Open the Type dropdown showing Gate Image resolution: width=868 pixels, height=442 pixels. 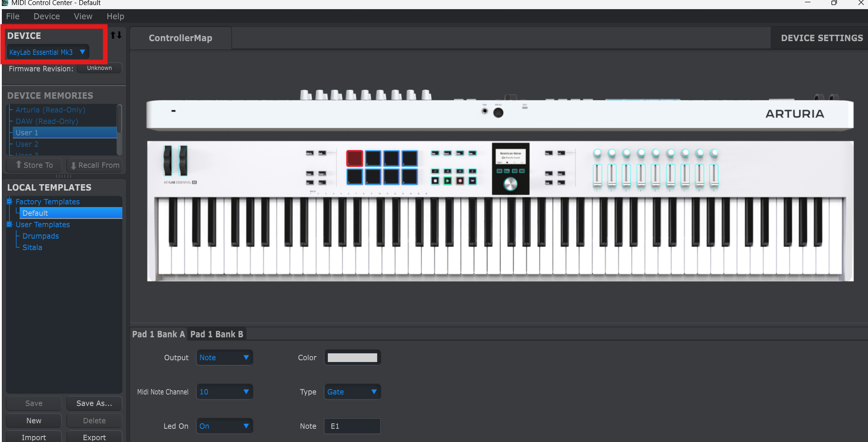point(352,392)
